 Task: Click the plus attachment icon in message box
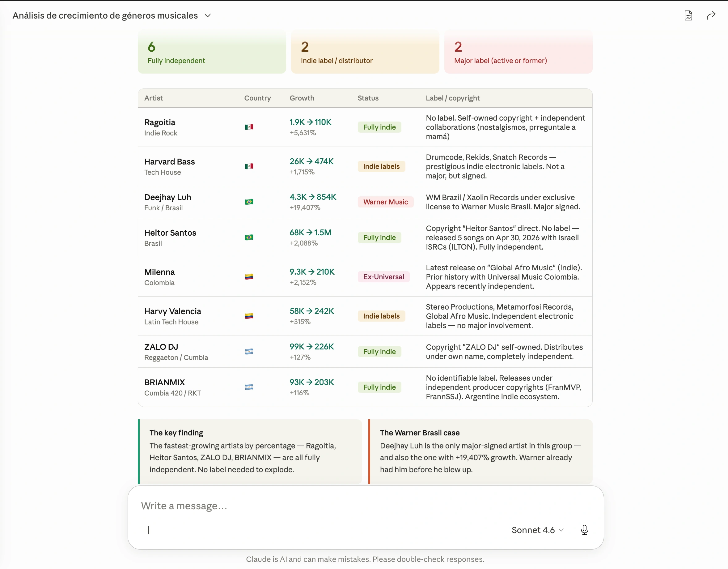[x=148, y=530]
